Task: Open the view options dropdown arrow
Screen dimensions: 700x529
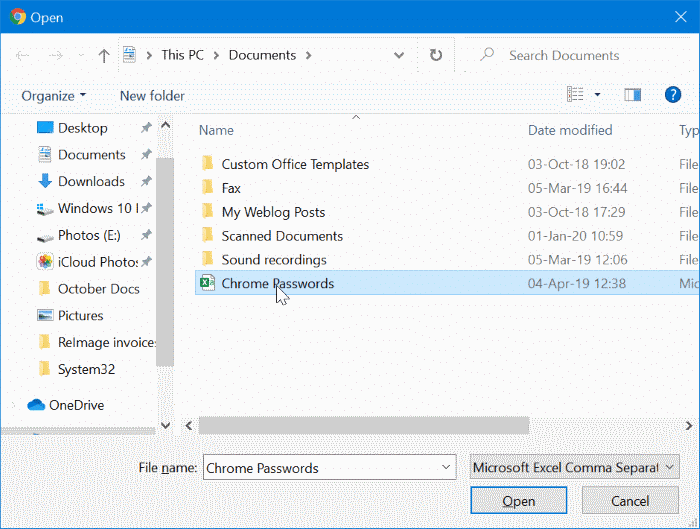Action: [597, 95]
